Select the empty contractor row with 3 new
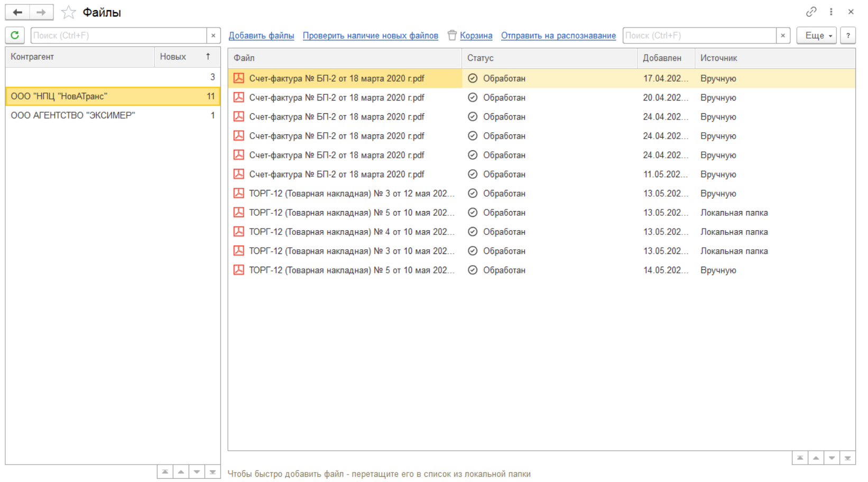This screenshot has height=482, width=868. click(x=113, y=77)
